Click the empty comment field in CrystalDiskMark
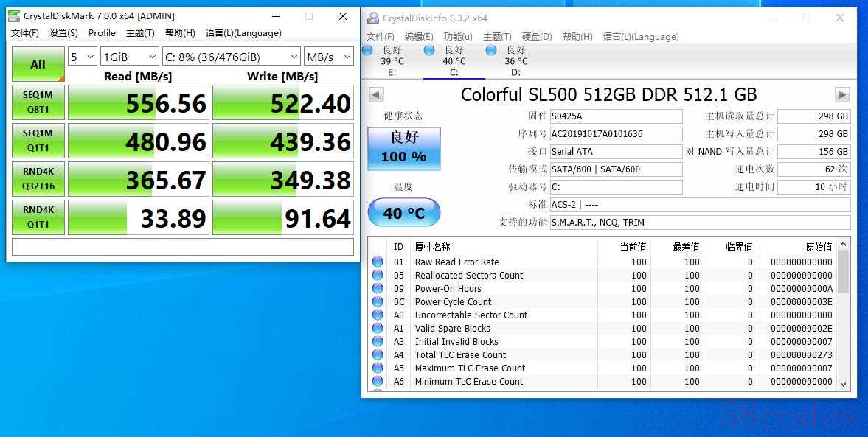This screenshot has width=868, height=437. point(183,247)
